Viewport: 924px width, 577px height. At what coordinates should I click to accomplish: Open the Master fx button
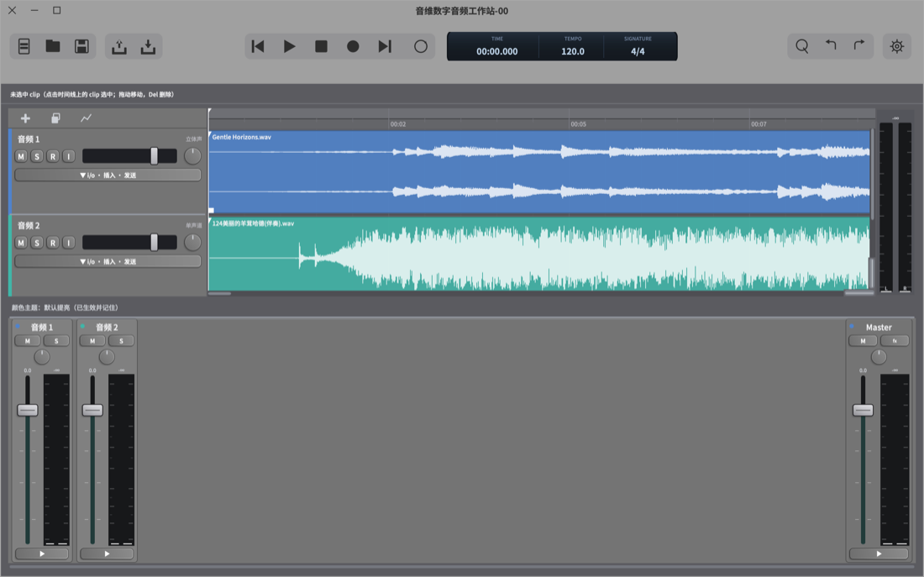(x=895, y=341)
